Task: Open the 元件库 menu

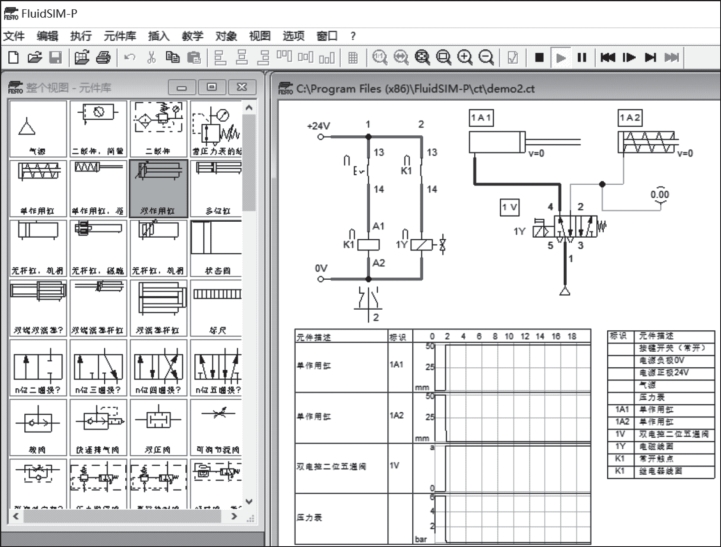Action: tap(119, 35)
